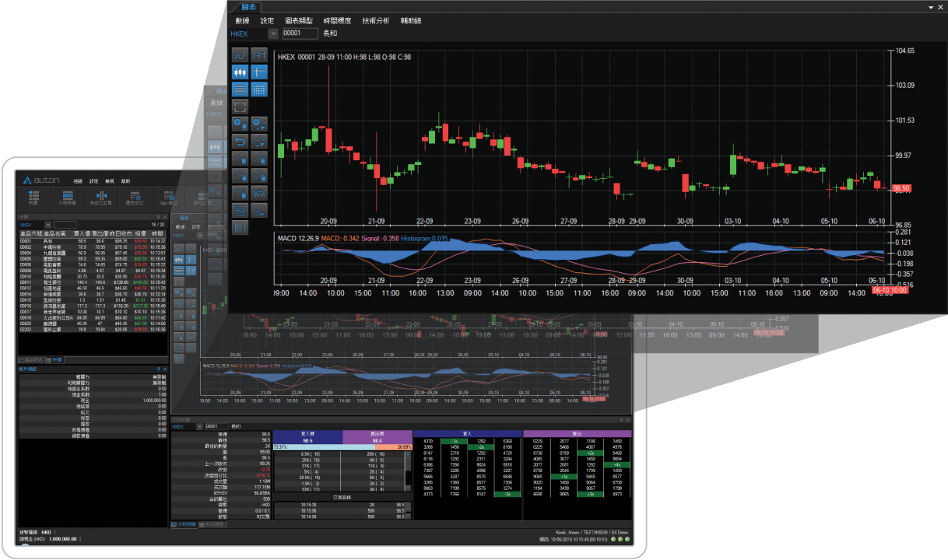Expand the HKEX dropdown in market list panel
Image resolution: width=948 pixels, height=560 pixels.
48,224
